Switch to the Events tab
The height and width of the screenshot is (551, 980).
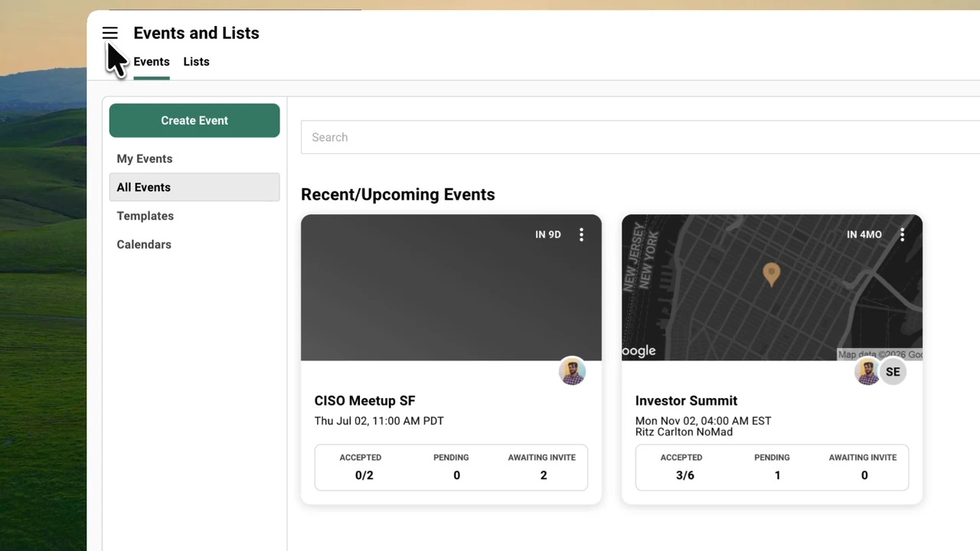(x=152, y=62)
